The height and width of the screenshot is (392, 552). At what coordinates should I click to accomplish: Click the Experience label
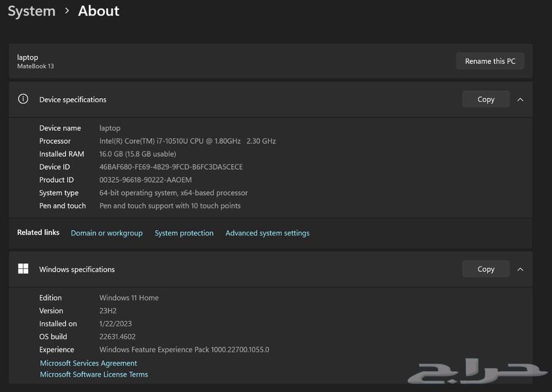[56, 350]
